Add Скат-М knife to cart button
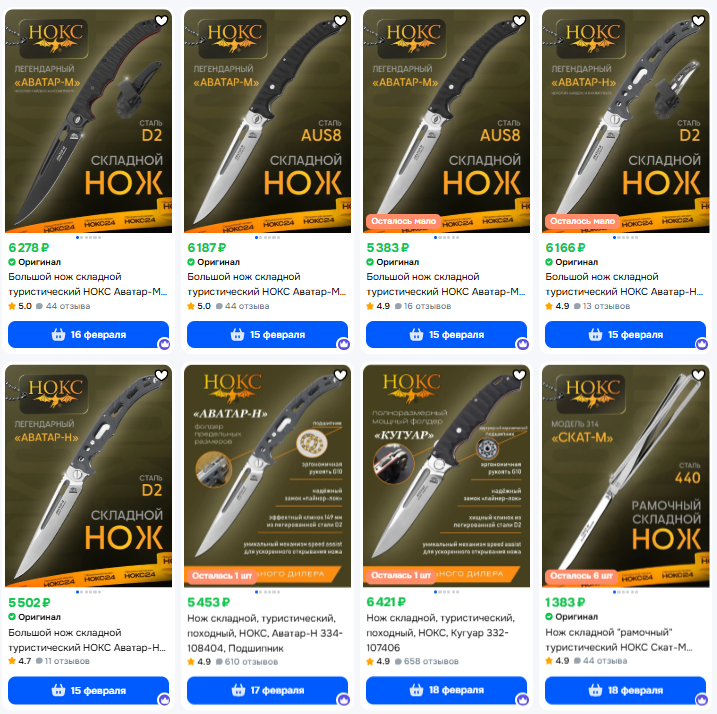This screenshot has height=714, width=717. (626, 690)
